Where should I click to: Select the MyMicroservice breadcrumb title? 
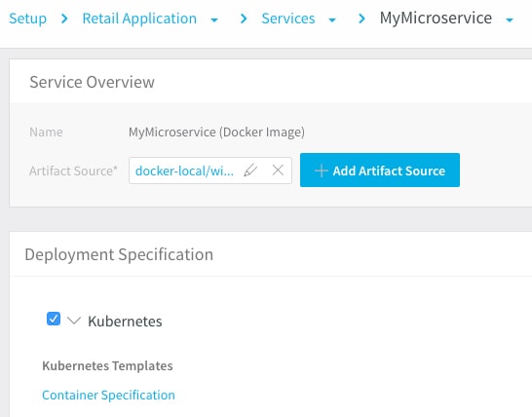(x=436, y=18)
